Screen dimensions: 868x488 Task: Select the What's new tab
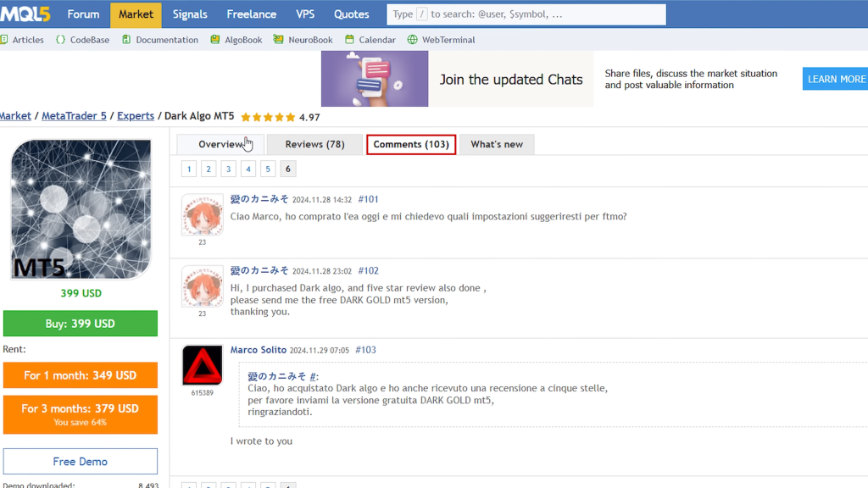pyautogui.click(x=497, y=144)
